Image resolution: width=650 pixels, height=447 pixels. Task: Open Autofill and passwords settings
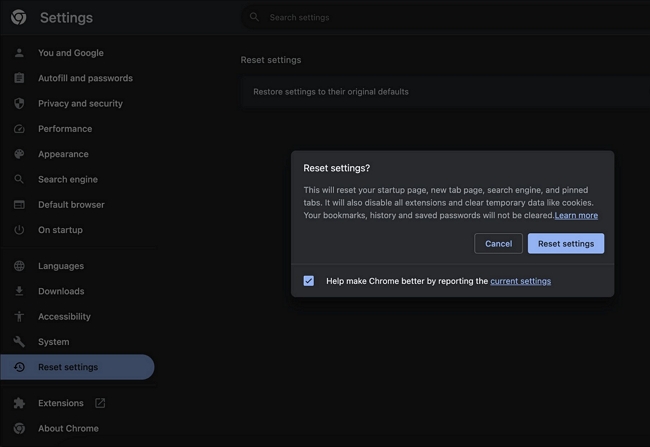[x=85, y=78]
